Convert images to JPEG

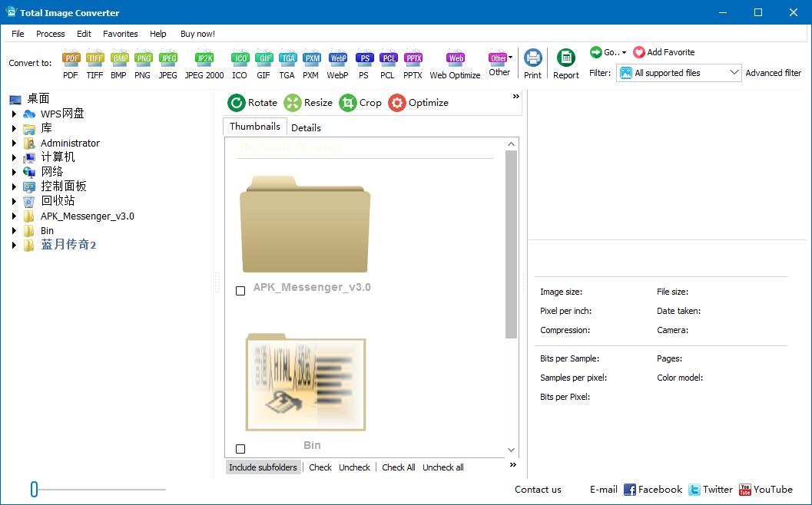click(167, 58)
